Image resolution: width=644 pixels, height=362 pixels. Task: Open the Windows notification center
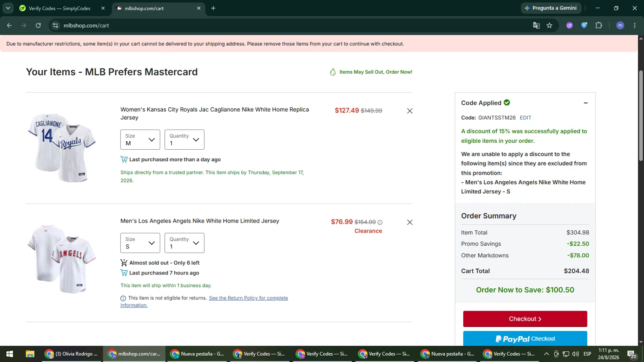[x=632, y=354]
